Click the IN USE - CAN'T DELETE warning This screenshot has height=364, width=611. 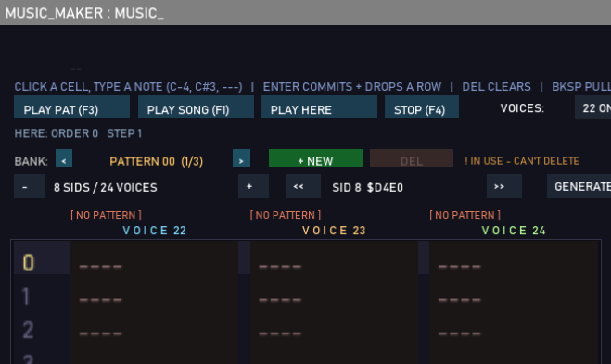tap(522, 161)
